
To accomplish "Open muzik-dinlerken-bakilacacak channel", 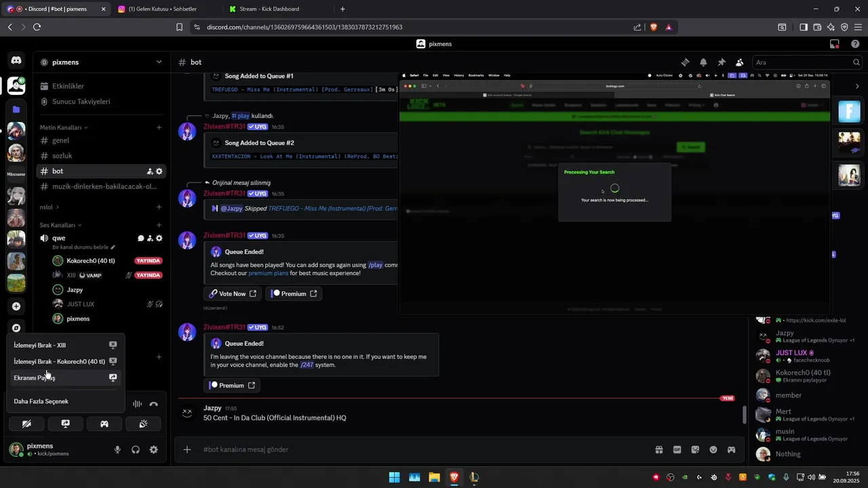I will click(102, 186).
